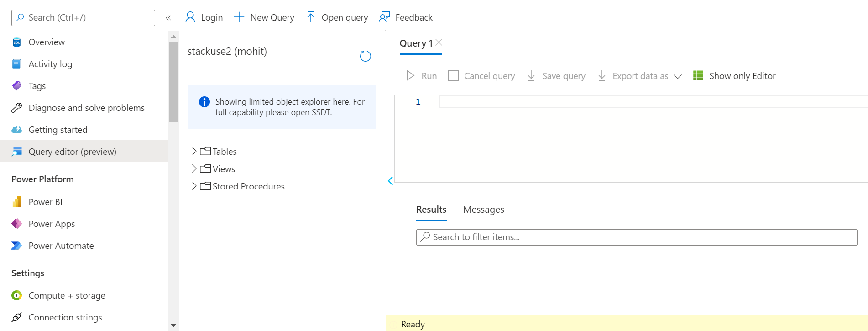This screenshot has height=331, width=868.
Task: Collapse the object explorer panel arrow
Action: [391, 181]
